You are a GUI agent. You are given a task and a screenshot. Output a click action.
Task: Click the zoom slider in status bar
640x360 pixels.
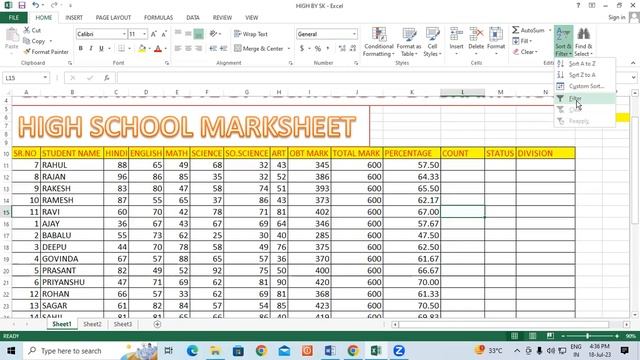[x=588, y=336]
